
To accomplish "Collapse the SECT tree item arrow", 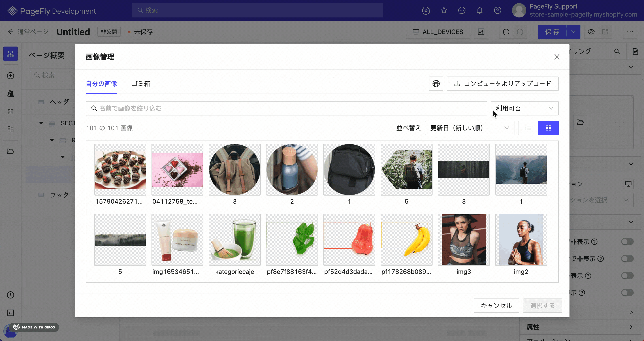I will pyautogui.click(x=41, y=123).
